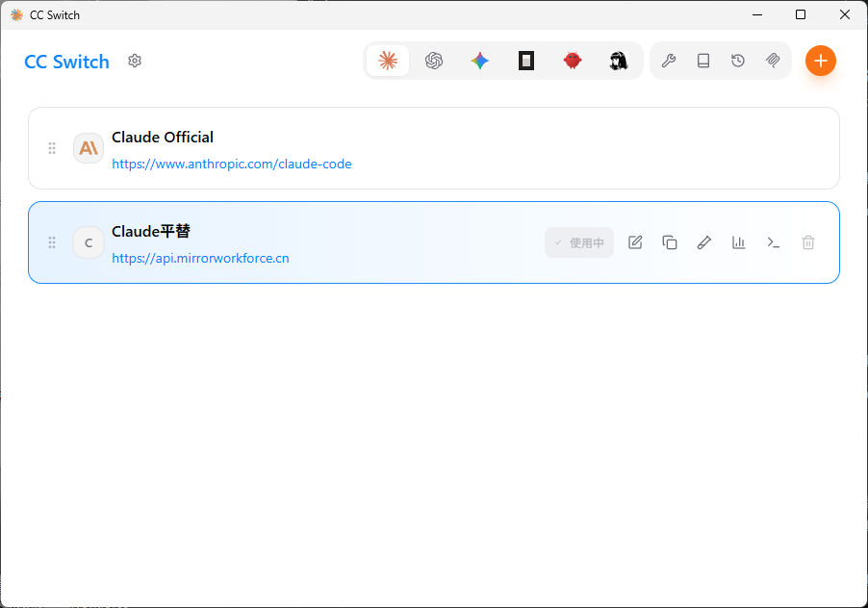Edit the Claude平替 provider
Viewport: 868px width, 608px height.
pyautogui.click(x=635, y=242)
